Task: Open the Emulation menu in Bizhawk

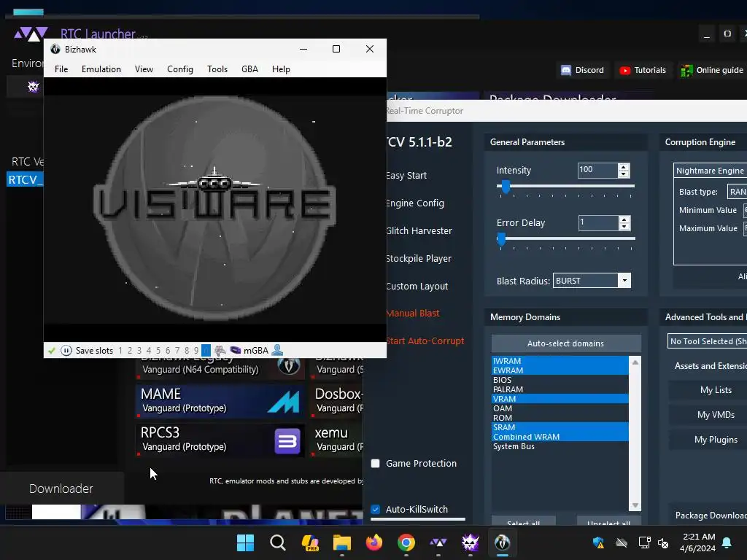Action: (x=101, y=69)
